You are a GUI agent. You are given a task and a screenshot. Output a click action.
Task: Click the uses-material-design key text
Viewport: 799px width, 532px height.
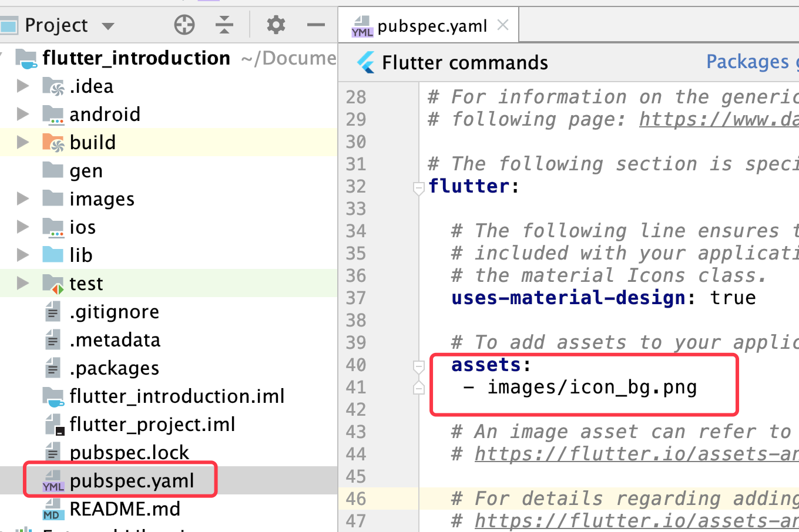pos(568,298)
